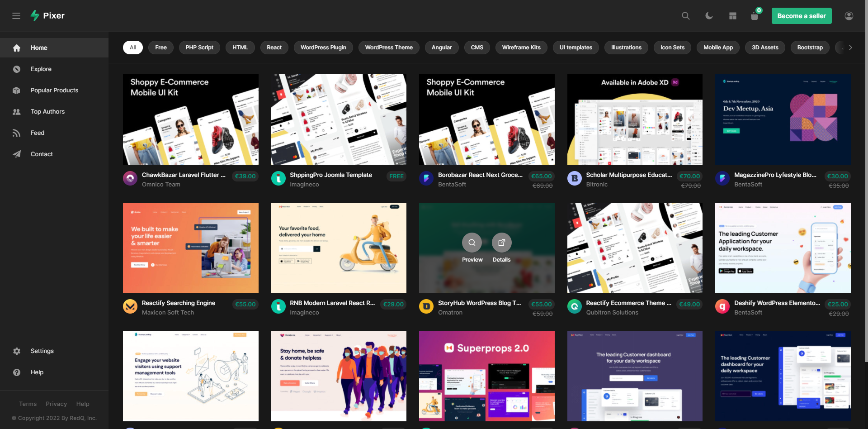The width and height of the screenshot is (868, 429).
Task: Open Reactify Searching Engine product title
Action: [179, 303]
